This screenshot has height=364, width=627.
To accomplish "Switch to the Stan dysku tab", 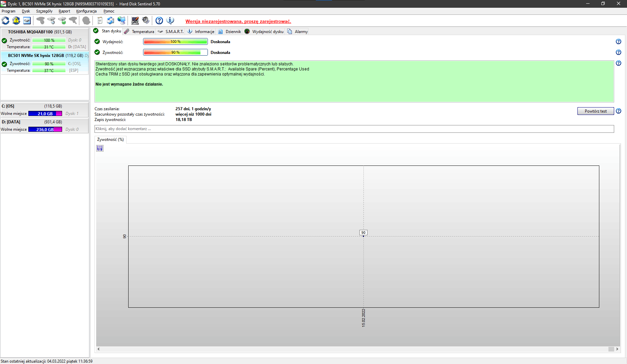I will pyautogui.click(x=108, y=31).
